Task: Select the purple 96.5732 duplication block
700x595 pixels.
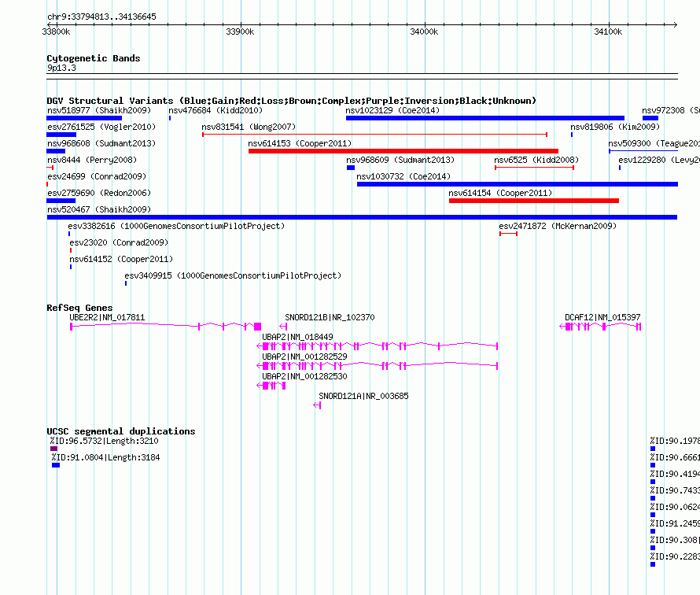Action: [x=54, y=449]
